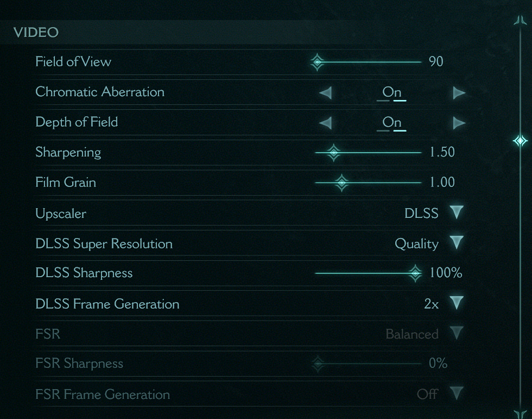Click the right arrow for Depth of Field
This screenshot has height=419, width=532.
tap(459, 123)
